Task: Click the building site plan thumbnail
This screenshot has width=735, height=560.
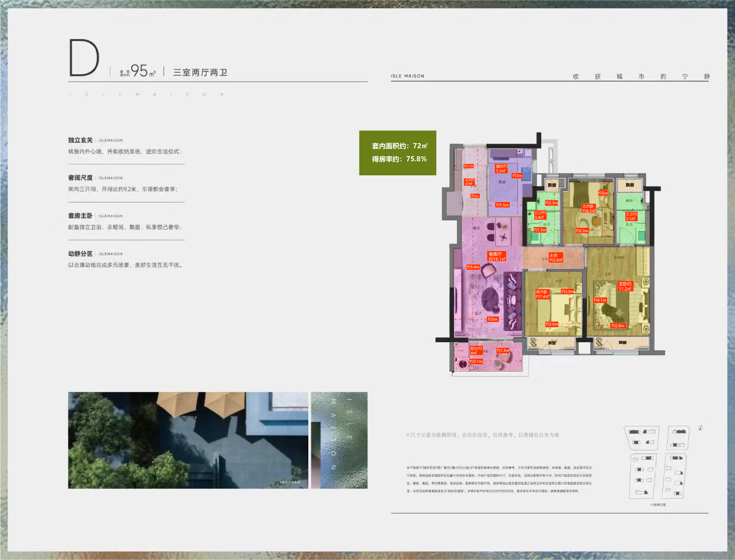Action: tap(657, 462)
